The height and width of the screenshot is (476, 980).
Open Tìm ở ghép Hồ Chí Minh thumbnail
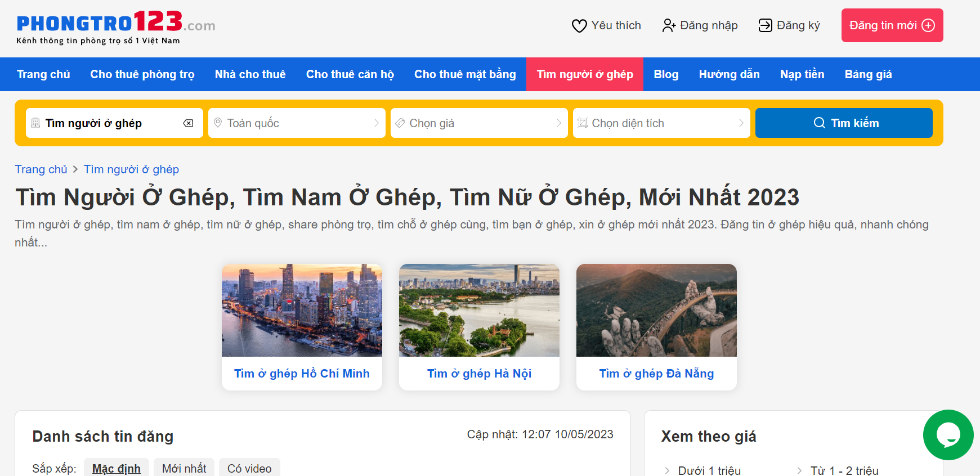(x=302, y=310)
